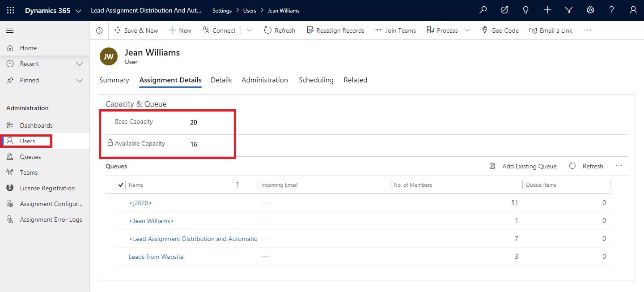Expand the Pinned section chevron
Viewport: 644px width, 292px height.
pyautogui.click(x=80, y=81)
